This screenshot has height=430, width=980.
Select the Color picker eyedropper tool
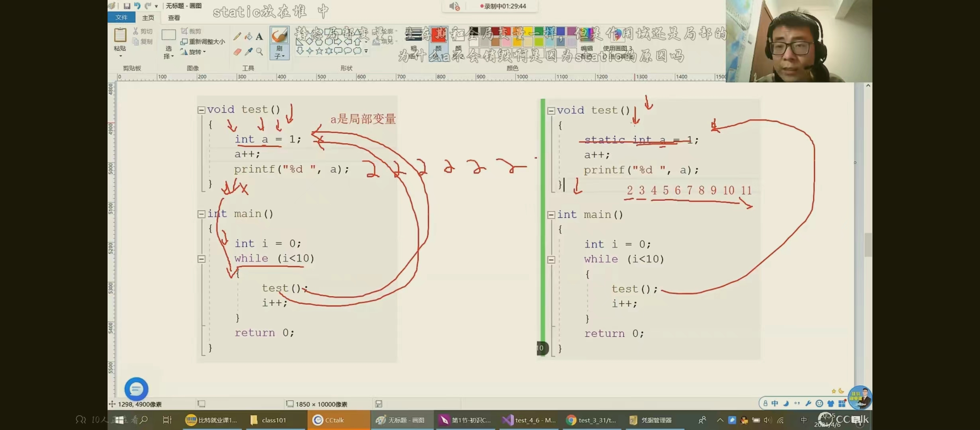[x=248, y=52]
